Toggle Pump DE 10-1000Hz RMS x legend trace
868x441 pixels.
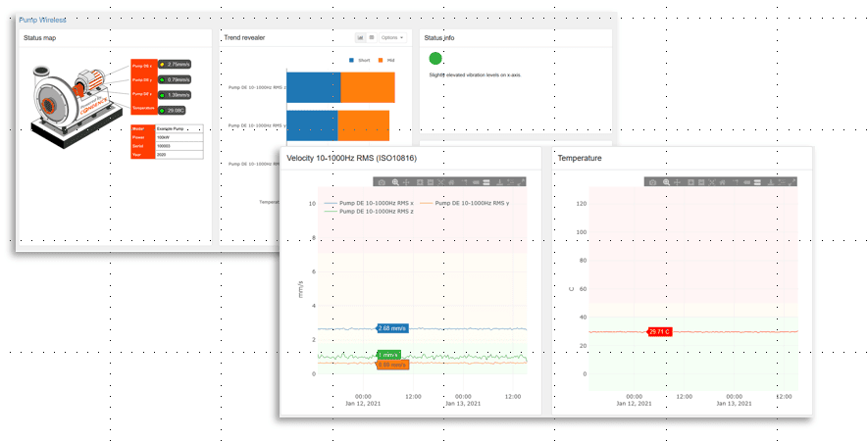[368, 203]
